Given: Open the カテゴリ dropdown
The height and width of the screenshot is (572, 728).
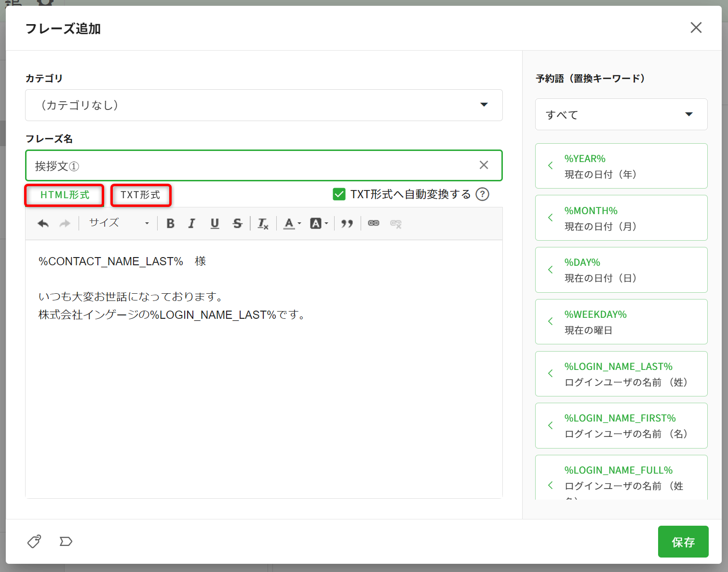Looking at the screenshot, I should coord(264,105).
